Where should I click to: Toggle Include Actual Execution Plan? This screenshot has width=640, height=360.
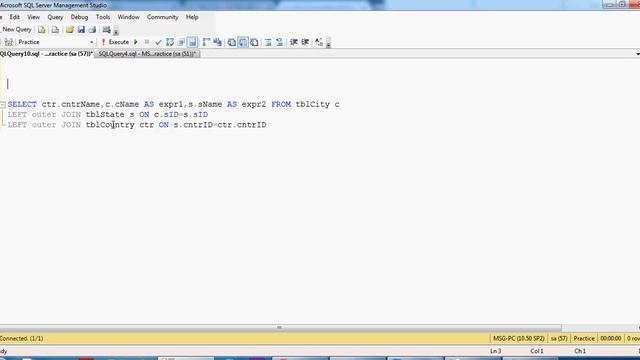pos(206,42)
